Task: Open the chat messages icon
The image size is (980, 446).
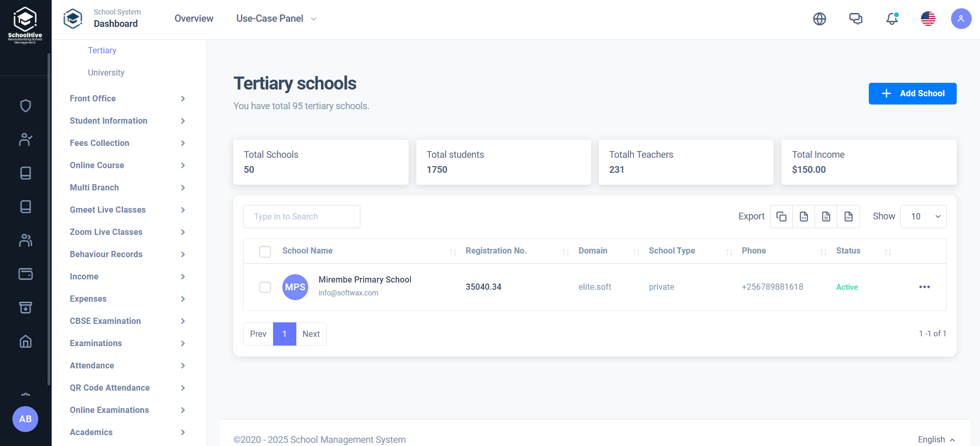Action: pos(855,19)
